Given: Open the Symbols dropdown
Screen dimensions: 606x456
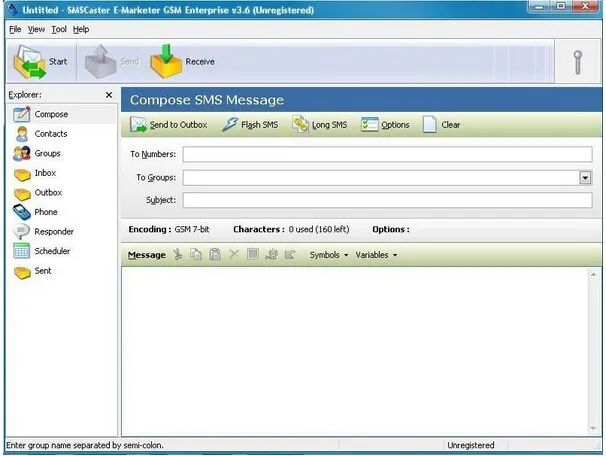Looking at the screenshot, I should pos(329,255).
